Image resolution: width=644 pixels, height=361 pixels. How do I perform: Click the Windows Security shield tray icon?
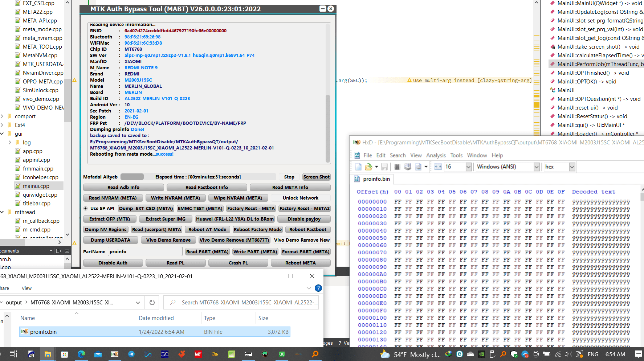[514, 354]
